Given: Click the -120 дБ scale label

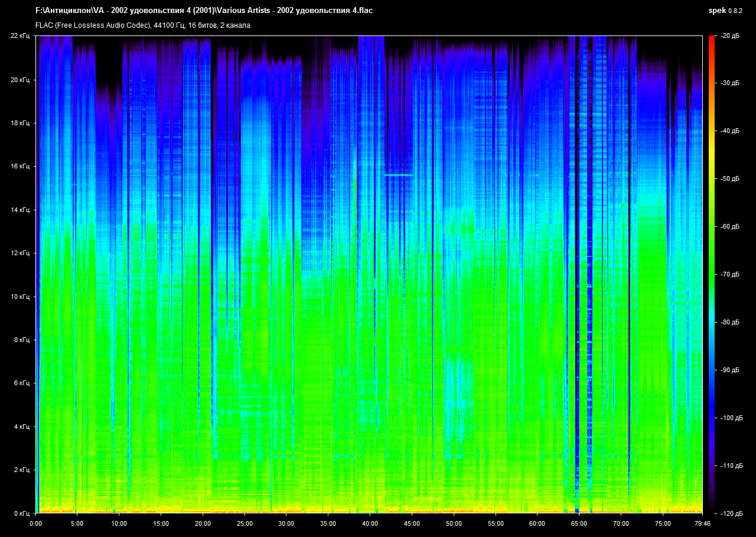Looking at the screenshot, I should coord(730,513).
